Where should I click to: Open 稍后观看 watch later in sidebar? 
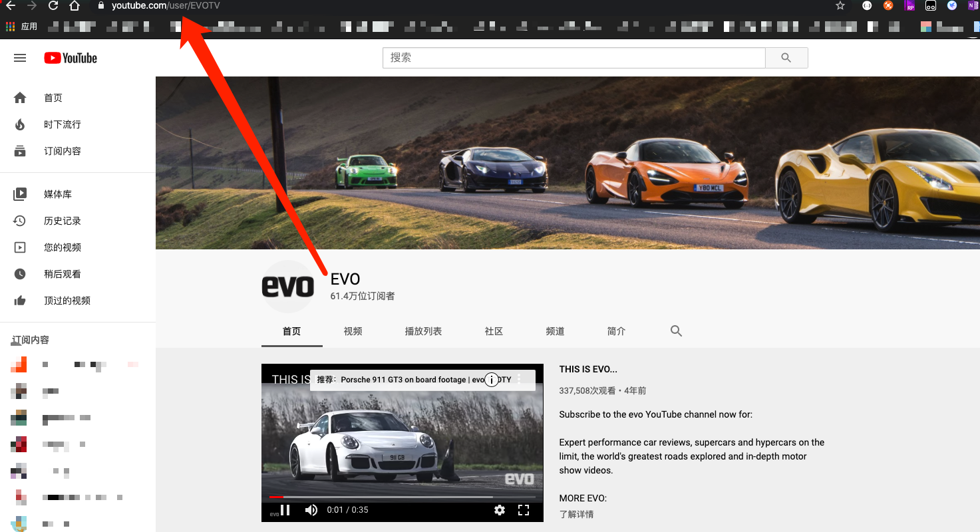click(x=78, y=274)
